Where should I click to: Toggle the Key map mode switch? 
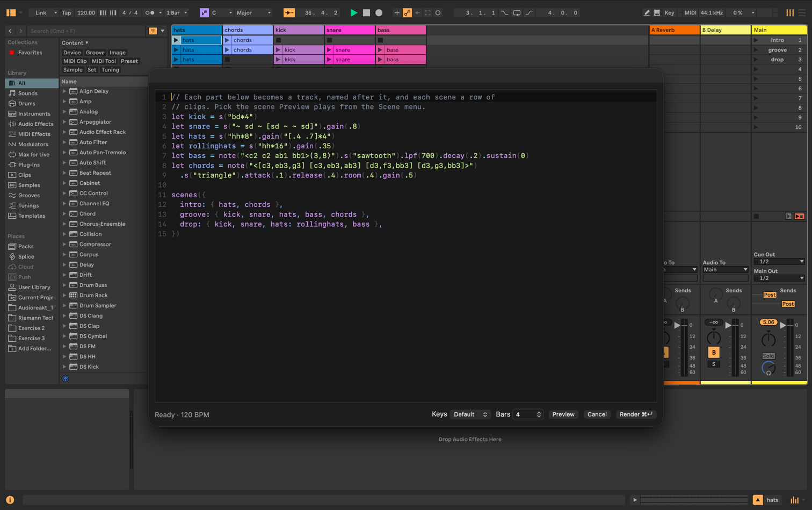tap(669, 13)
